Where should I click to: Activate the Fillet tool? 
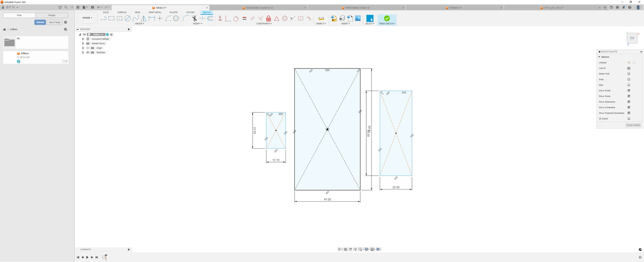pos(186,18)
